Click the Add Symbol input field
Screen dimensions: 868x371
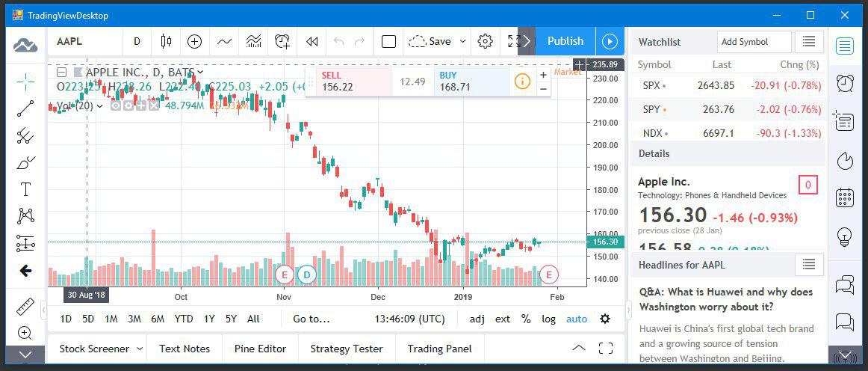tap(754, 42)
